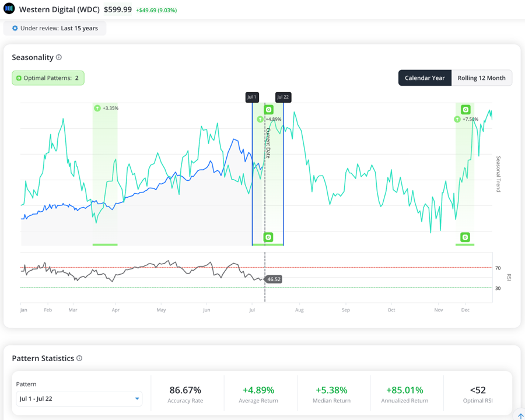Open the Last 15 years review period selector

click(55, 28)
